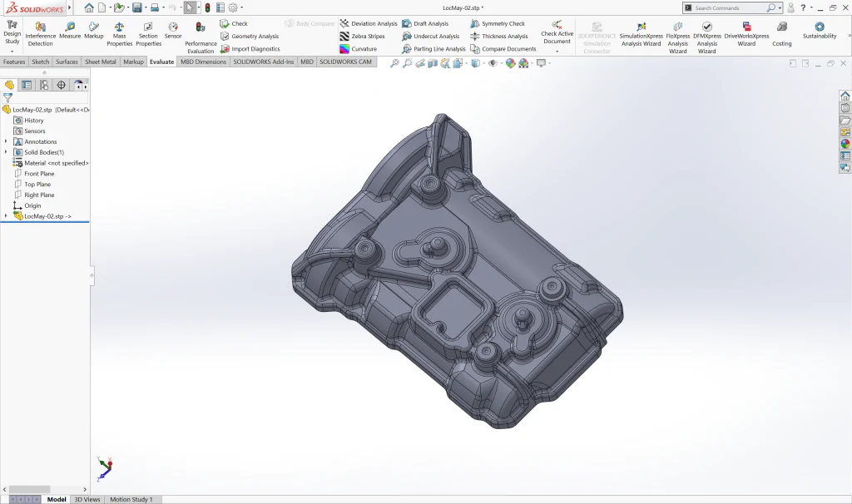Open the Costing tool
Image resolution: width=852 pixels, height=504 pixels.
click(782, 33)
